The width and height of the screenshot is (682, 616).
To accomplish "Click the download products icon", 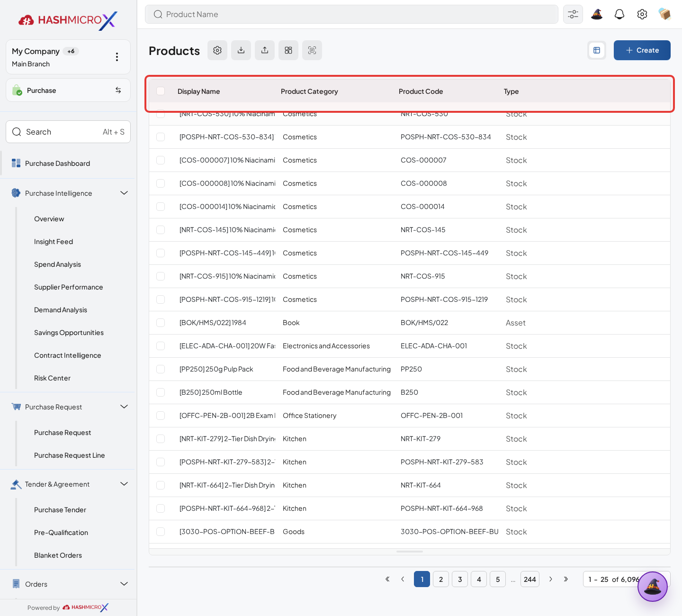I will click(x=241, y=50).
